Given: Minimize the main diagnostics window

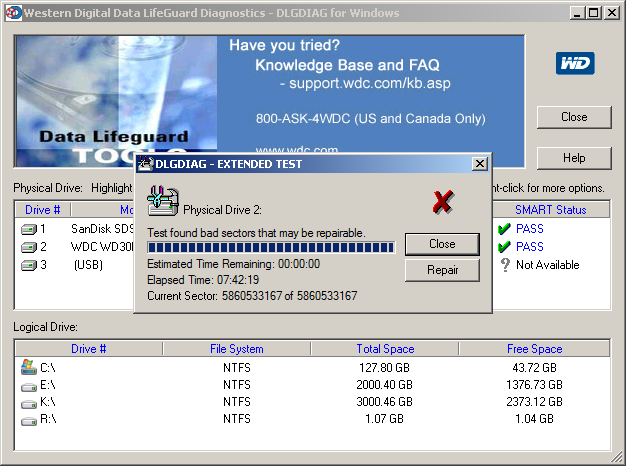Looking at the screenshot, I should [576, 13].
